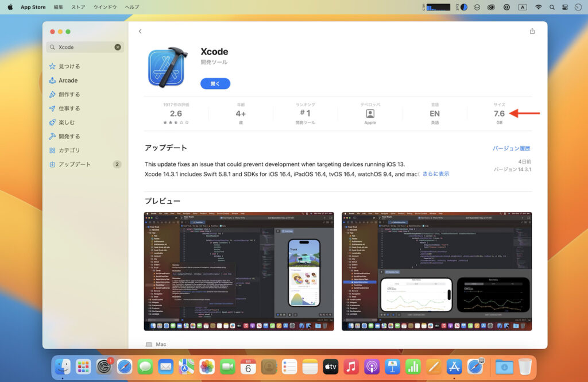Click the Xcode search input field

coord(86,47)
